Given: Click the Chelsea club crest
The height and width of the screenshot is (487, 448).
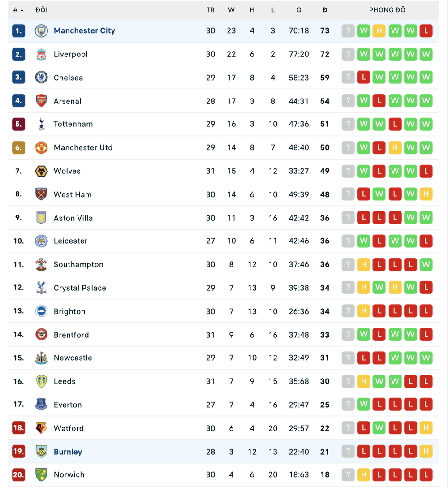Looking at the screenshot, I should [41, 78].
